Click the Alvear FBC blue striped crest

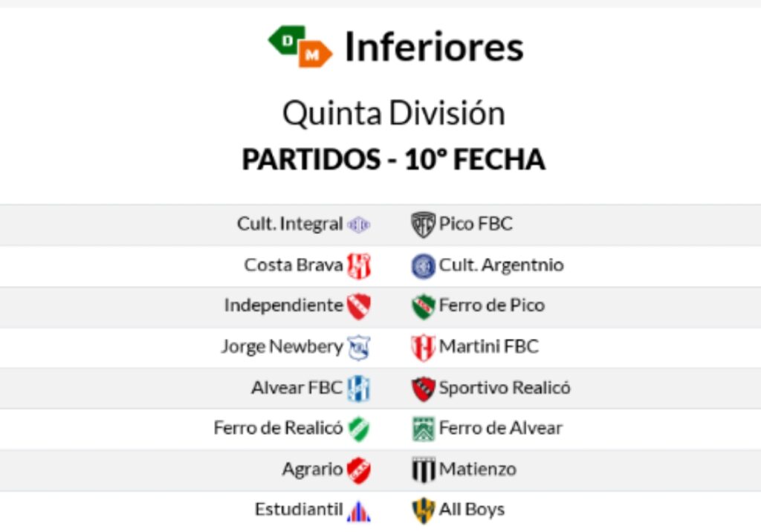point(359,389)
